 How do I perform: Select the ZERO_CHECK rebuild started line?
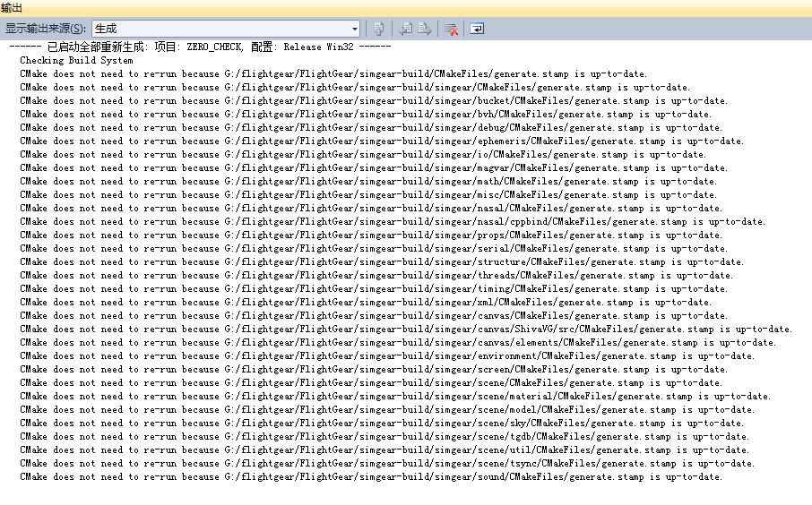click(200, 47)
